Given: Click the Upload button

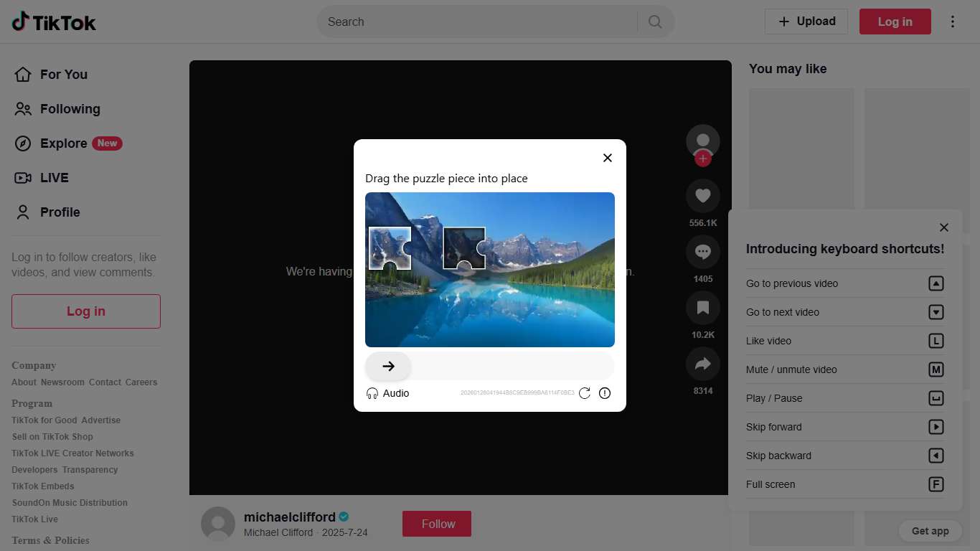Looking at the screenshot, I should tap(806, 22).
